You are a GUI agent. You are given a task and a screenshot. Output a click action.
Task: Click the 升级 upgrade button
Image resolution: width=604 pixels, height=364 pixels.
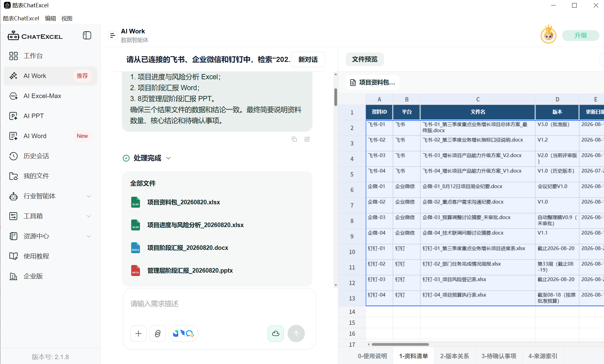[x=581, y=36]
